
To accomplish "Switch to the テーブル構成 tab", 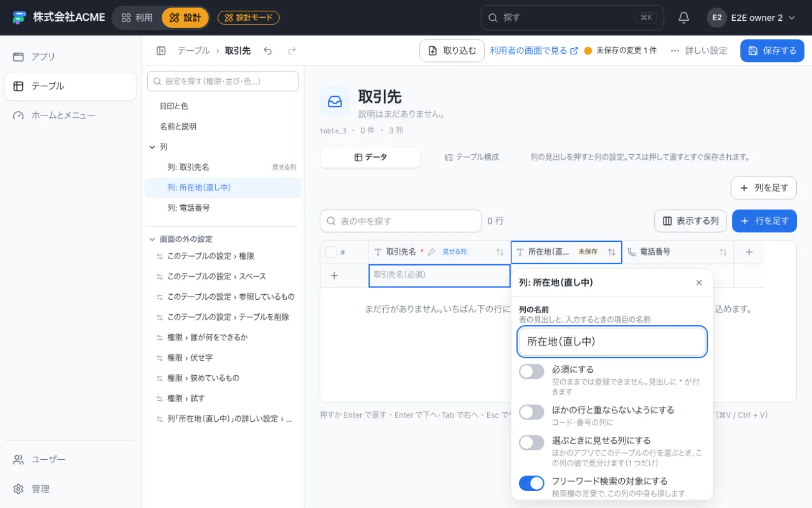I will (472, 157).
